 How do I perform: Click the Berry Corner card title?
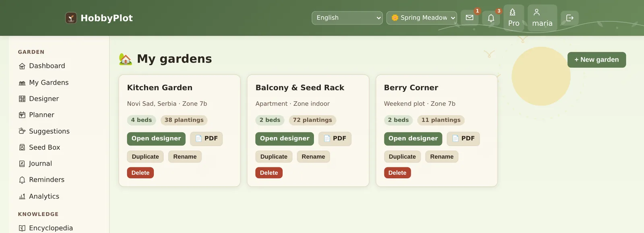(x=411, y=87)
